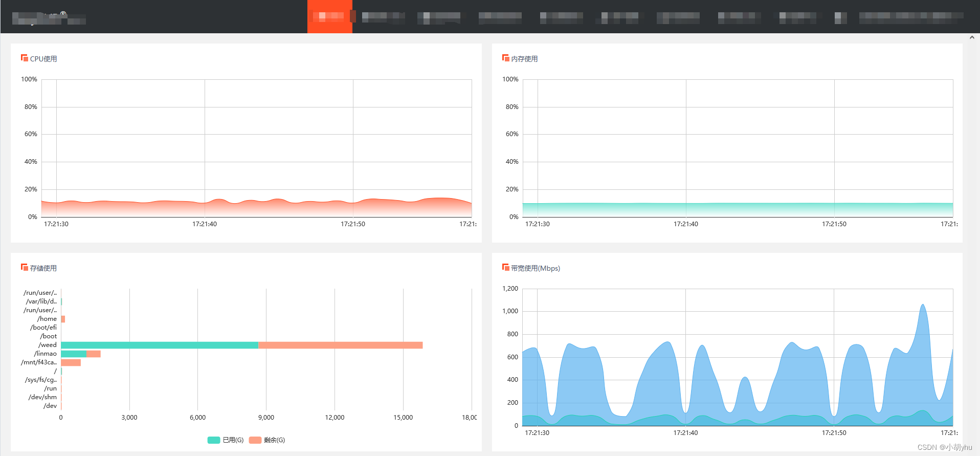The width and height of the screenshot is (980, 456).
Task: Select the /var/lib/d.. storage label
Action: pyautogui.click(x=41, y=301)
